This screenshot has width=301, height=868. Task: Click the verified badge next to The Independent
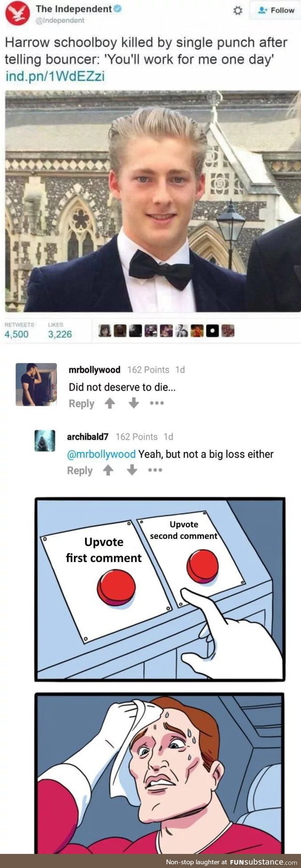point(118,8)
